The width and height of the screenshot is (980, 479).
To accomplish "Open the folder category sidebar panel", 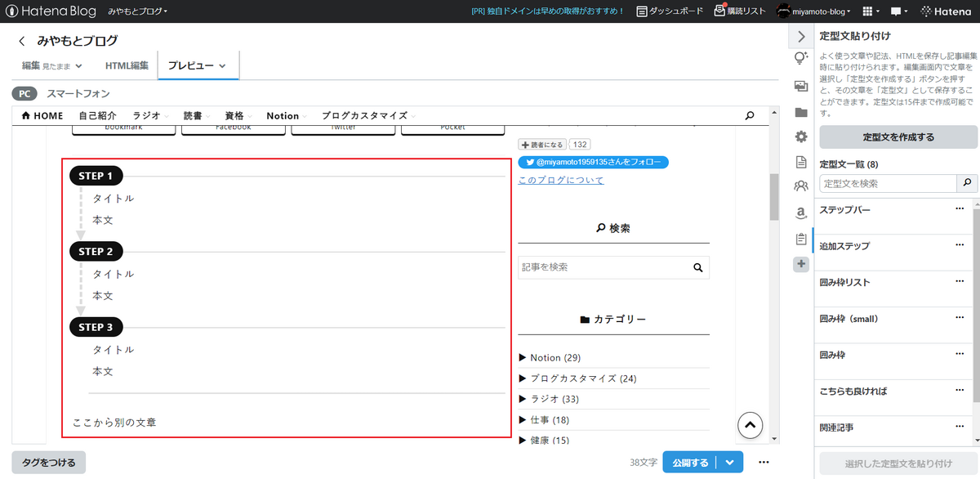I will pyautogui.click(x=801, y=112).
